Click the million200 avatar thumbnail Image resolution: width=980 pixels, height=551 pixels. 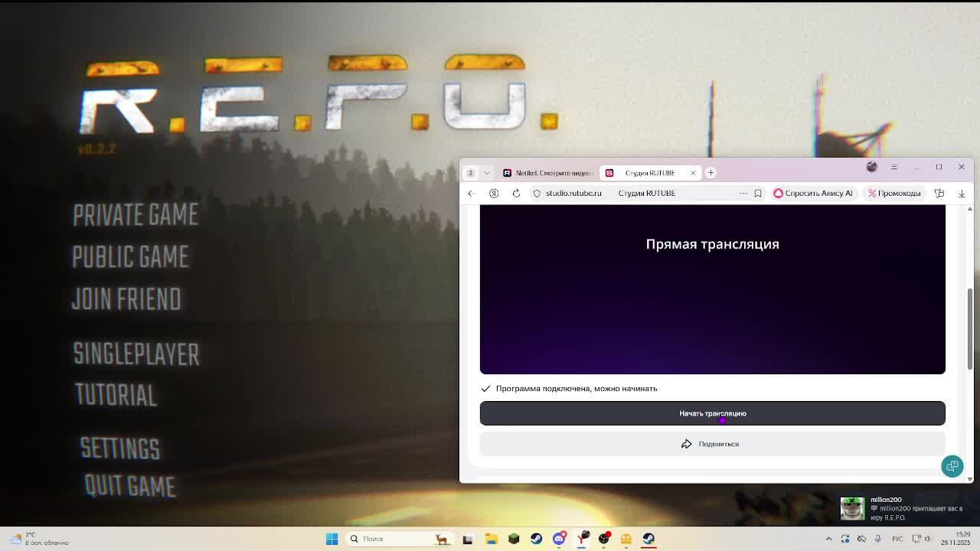pos(852,508)
